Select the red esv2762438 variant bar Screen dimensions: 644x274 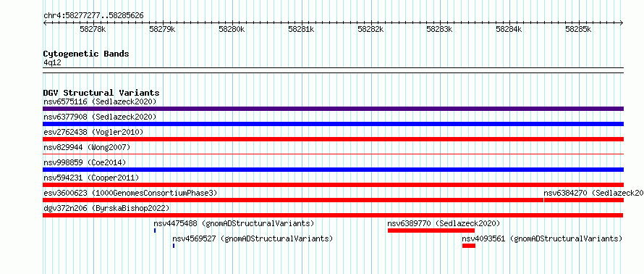333,139
